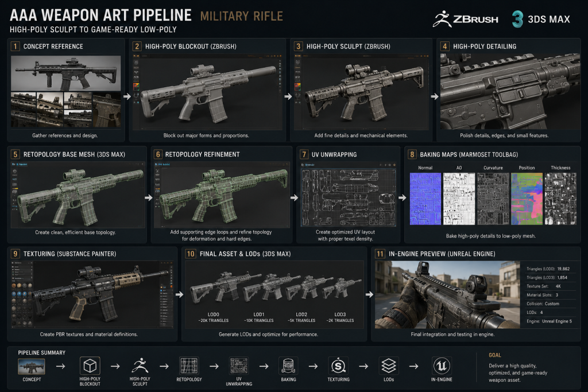Click the "GOAL" heading

[x=494, y=355]
